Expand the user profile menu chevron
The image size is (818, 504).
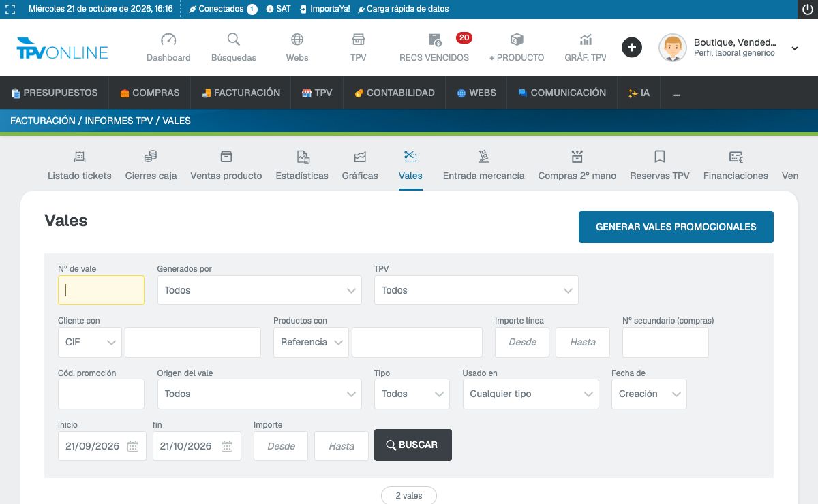click(x=795, y=48)
